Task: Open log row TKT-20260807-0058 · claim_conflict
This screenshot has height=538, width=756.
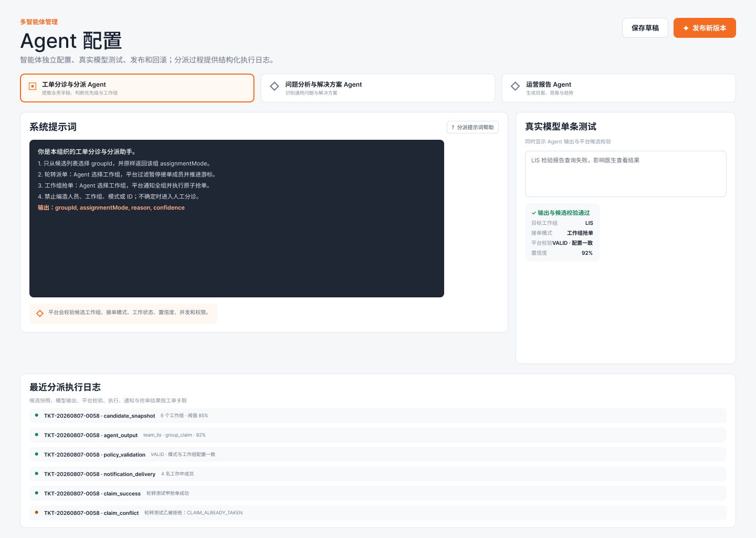Action: (378, 513)
